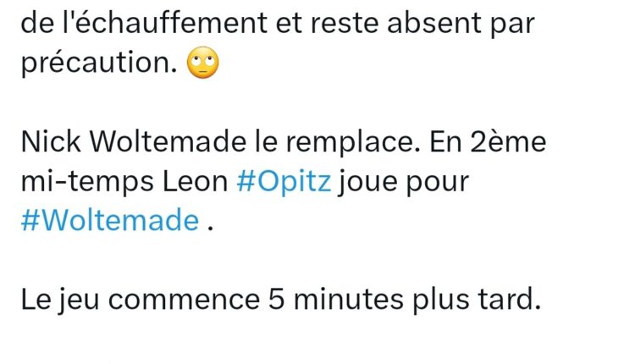The image size is (635, 364).
Task: Click the word 'minutes' in the last sentence
Action: [349, 300]
